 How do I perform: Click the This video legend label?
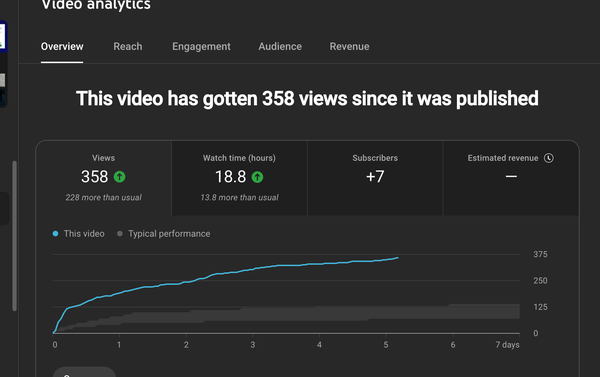(x=84, y=233)
